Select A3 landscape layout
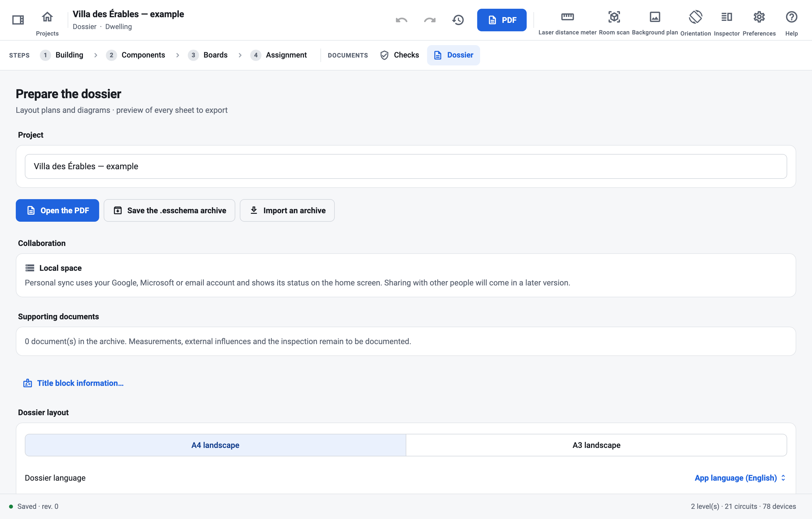812x519 pixels. 596,445
